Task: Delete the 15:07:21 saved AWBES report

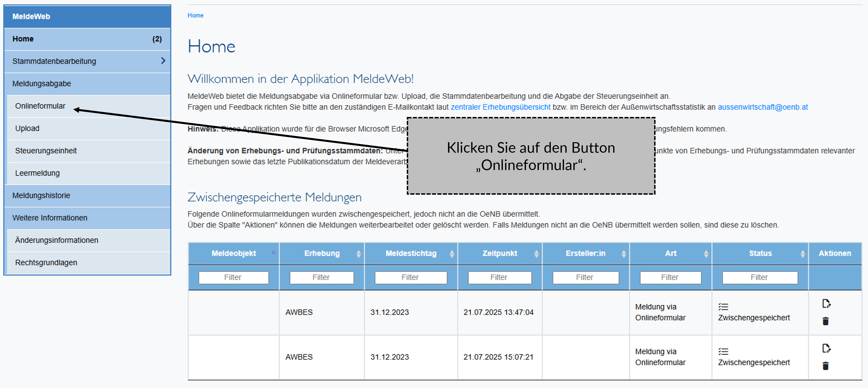Action: pos(825,366)
